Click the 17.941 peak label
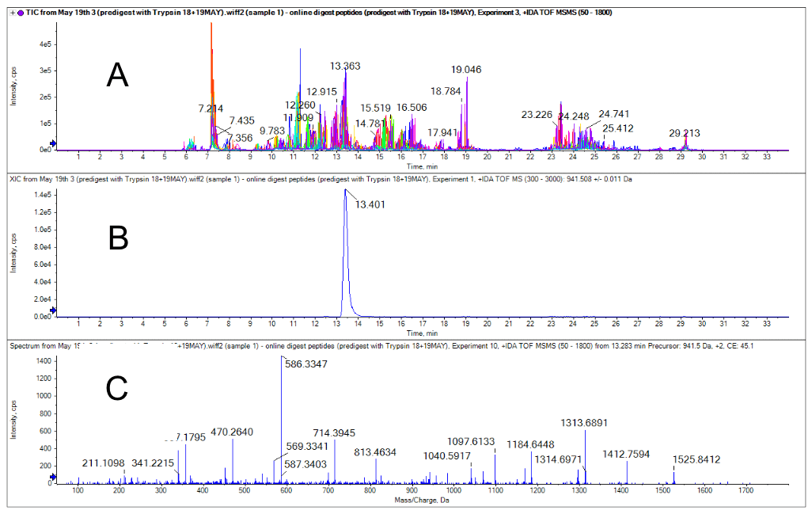The image size is (812, 514). click(442, 132)
